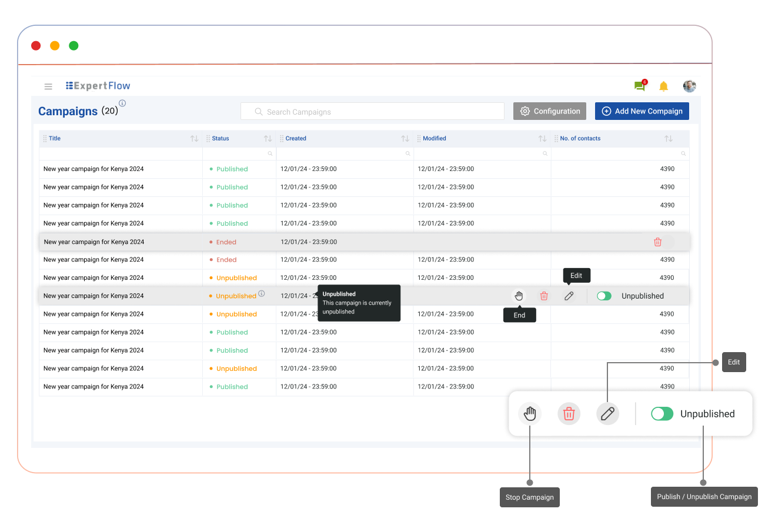Click the trash icon on the Ended campaign row
Viewport: 775px width, 532px height.
tap(657, 242)
